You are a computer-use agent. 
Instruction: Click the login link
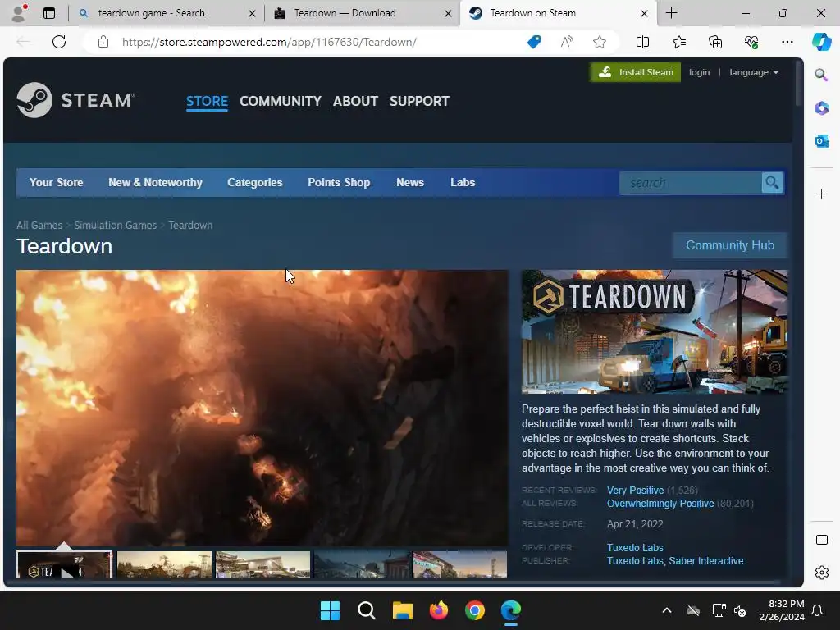[699, 72]
